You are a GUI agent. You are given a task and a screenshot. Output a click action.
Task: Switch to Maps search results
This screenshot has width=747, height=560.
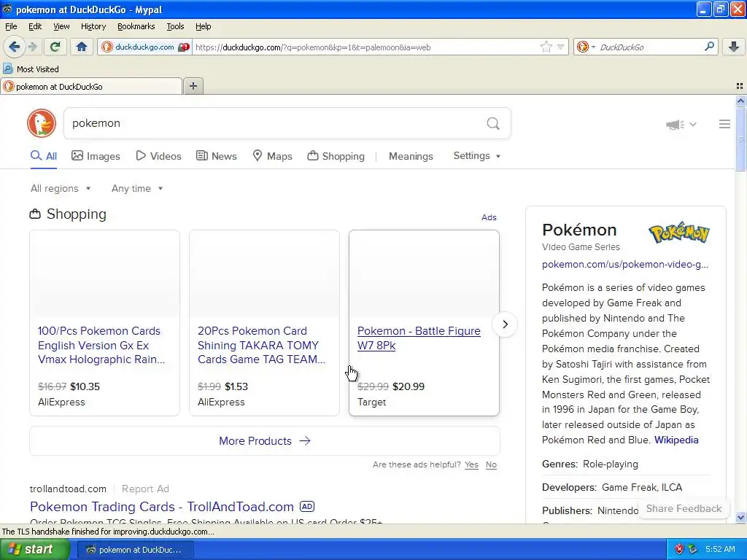point(272,156)
